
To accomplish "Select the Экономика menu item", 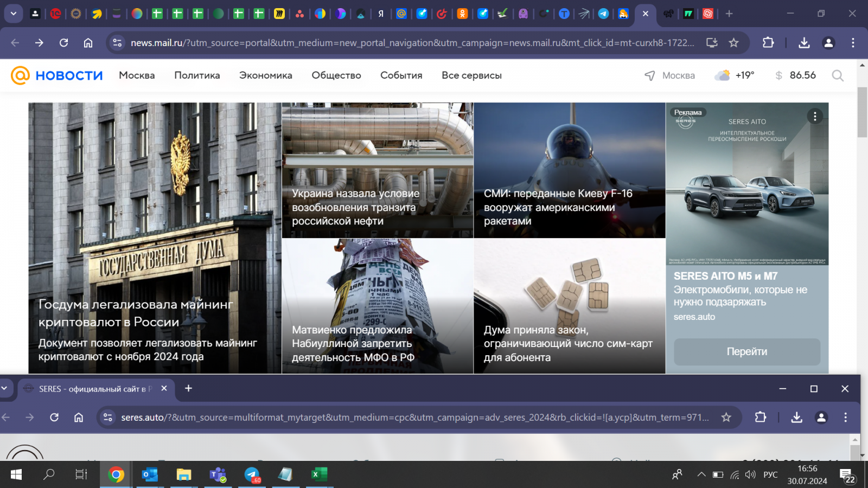I will (x=265, y=75).
